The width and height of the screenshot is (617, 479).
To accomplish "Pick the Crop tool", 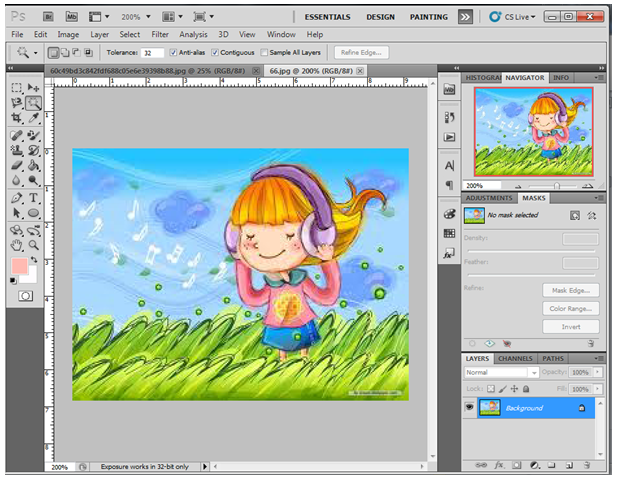I will pyautogui.click(x=17, y=118).
